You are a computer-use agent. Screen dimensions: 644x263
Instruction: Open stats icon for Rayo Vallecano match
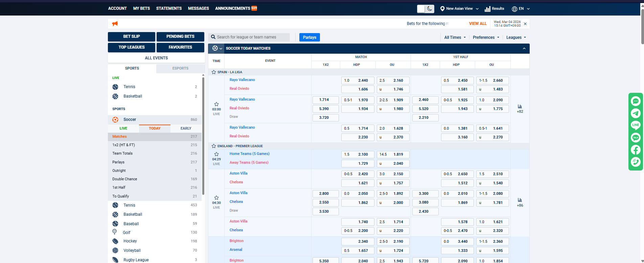[520, 106]
